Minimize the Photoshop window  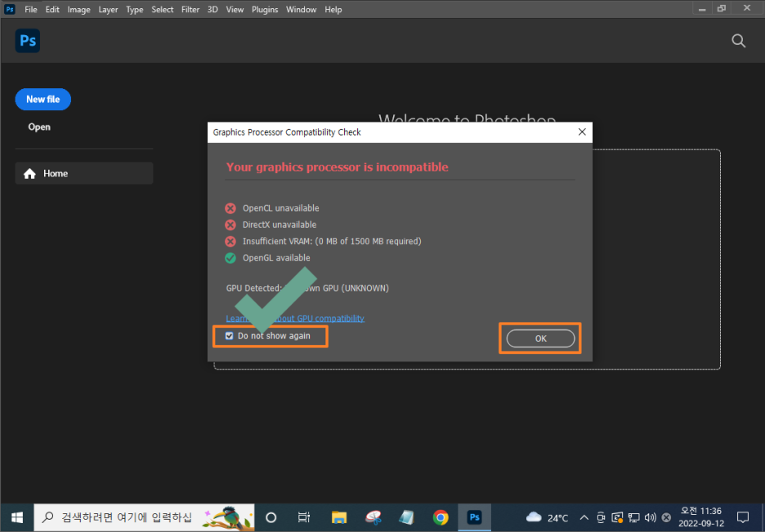(702, 8)
